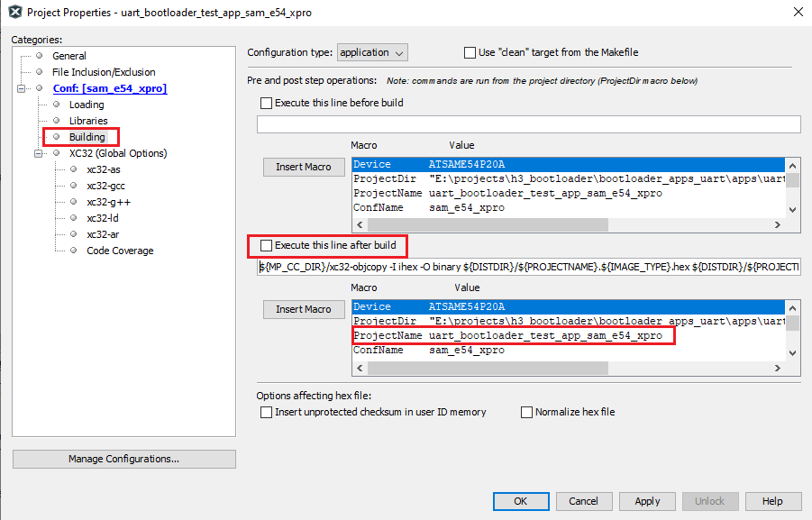Check 'Insert unprotected checksum in user ID memory'
The width and height of the screenshot is (812, 520).
[267, 412]
